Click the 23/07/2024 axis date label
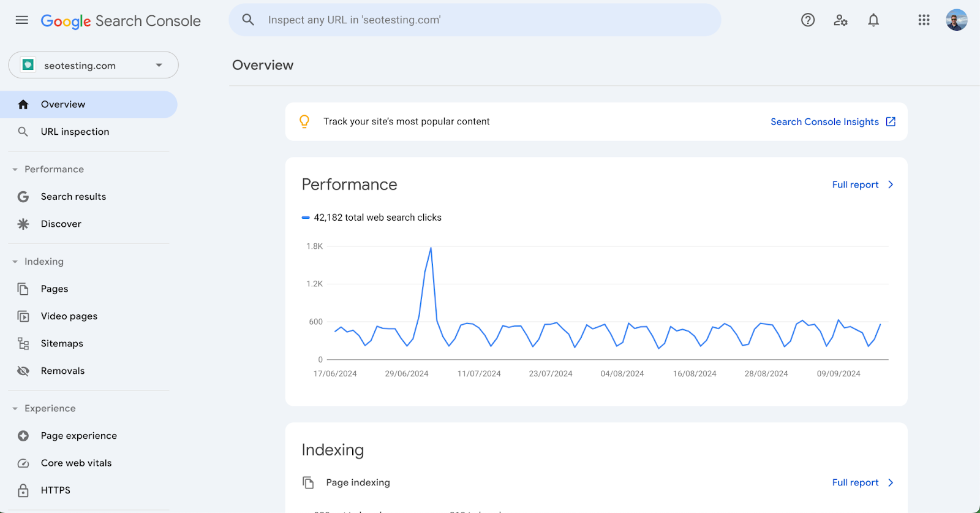 coord(551,374)
